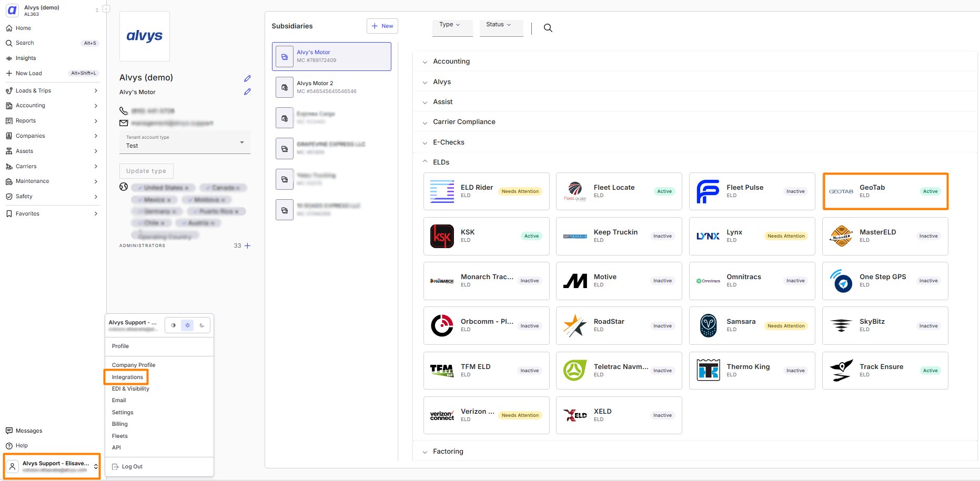Open the Tenant account type dropdown
This screenshot has width=980, height=481.
185,142
